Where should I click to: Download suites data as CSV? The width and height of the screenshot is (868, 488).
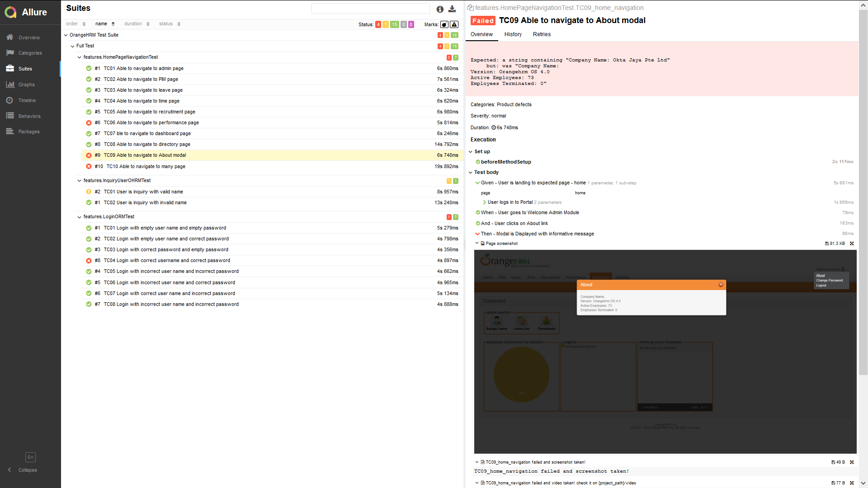[452, 9]
